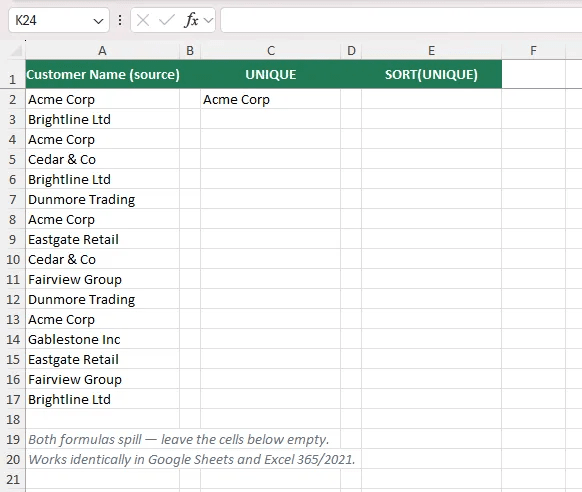
Task: Select cell A8 'Acme Corp'
Action: click(103, 219)
